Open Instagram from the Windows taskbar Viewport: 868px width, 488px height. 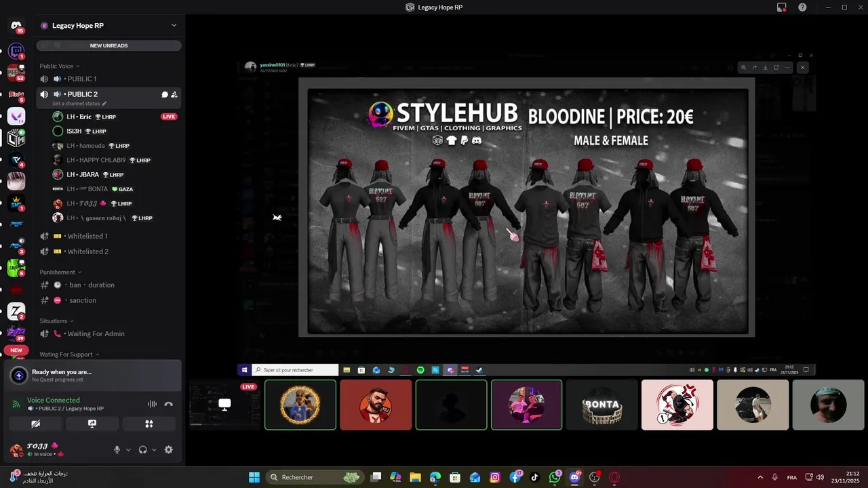pos(495,477)
